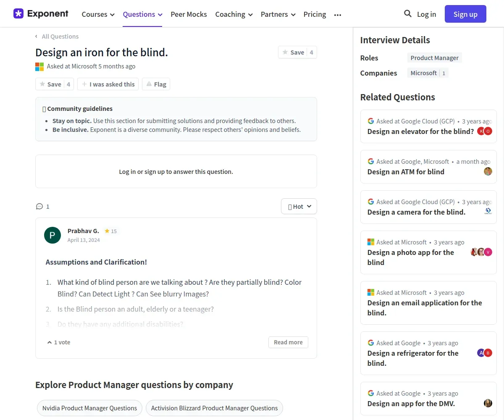The image size is (504, 420).
Task: Click the Exponent logo icon
Action: coord(18,13)
